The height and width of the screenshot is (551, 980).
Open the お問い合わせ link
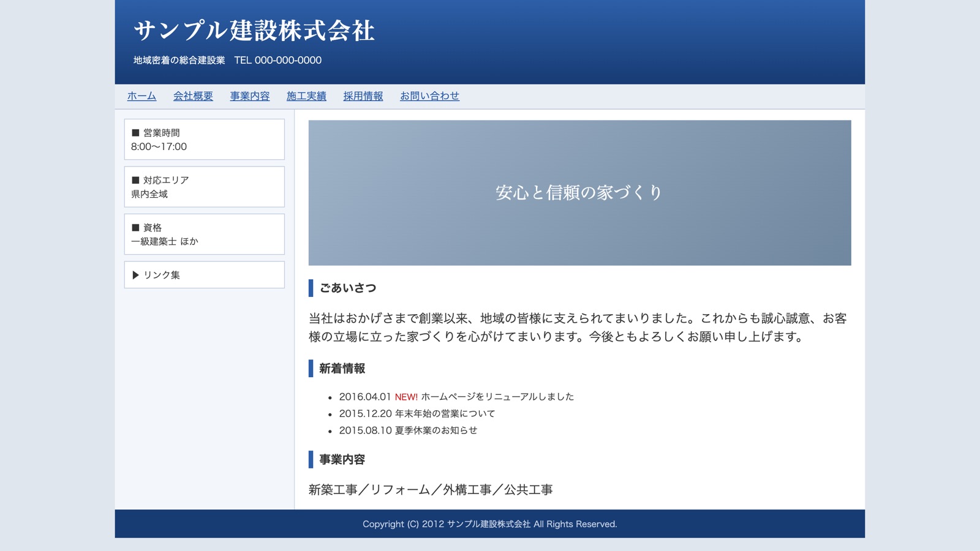coord(429,96)
